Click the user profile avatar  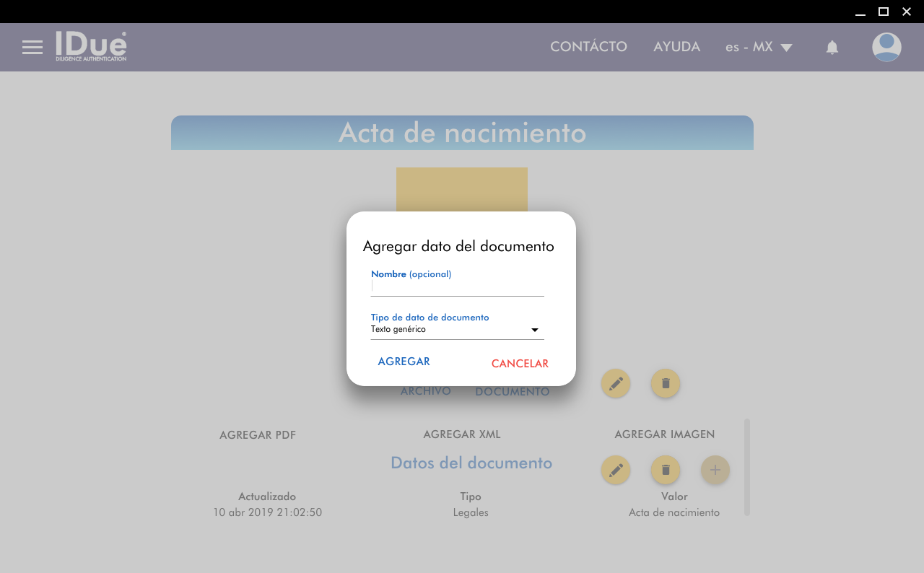pos(886,48)
